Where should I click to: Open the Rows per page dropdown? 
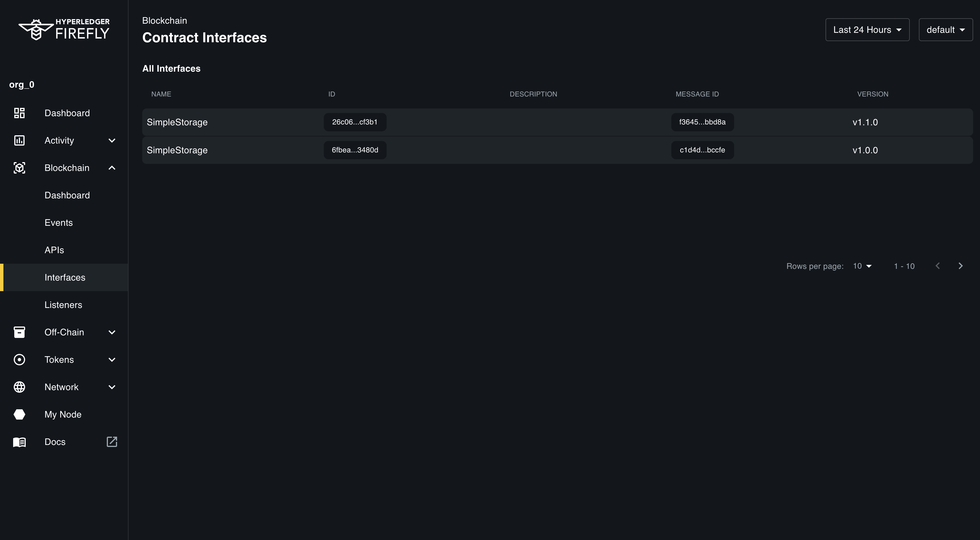862,266
